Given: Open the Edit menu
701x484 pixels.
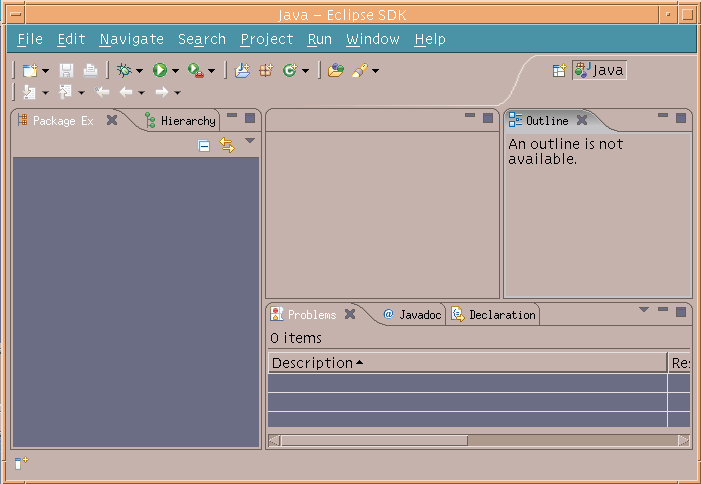Looking at the screenshot, I should coord(71,39).
